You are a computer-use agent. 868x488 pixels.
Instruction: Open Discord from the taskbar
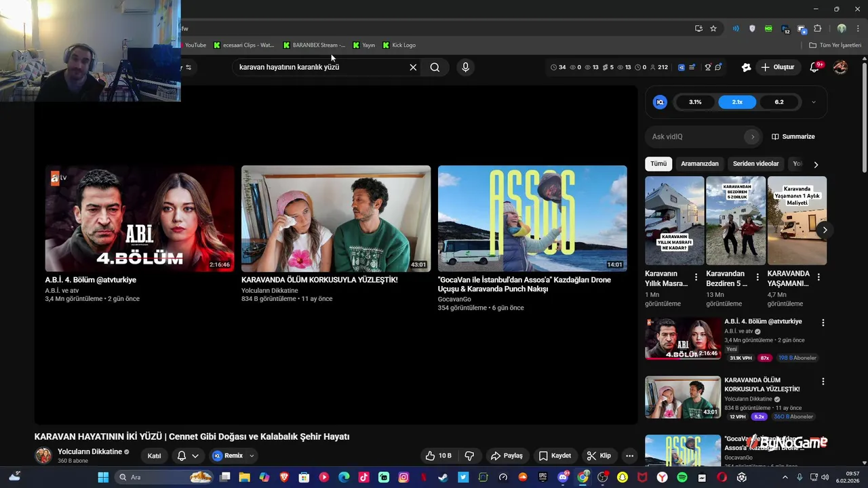click(x=563, y=477)
